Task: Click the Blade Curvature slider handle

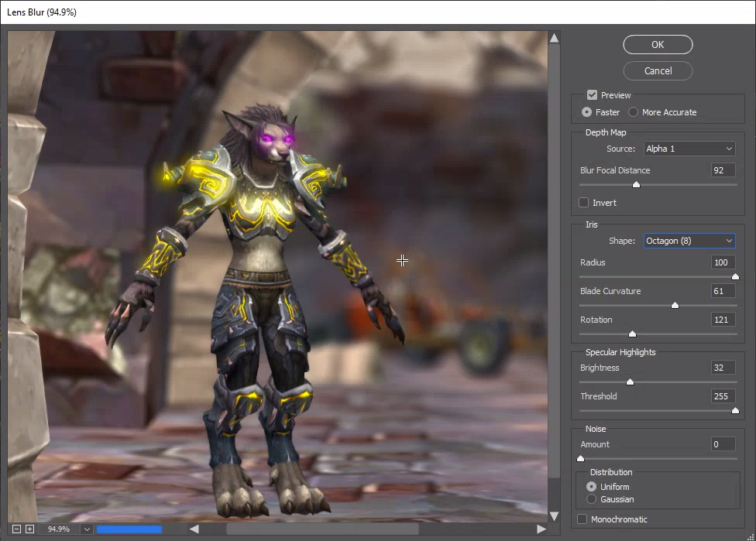Action: [675, 306]
